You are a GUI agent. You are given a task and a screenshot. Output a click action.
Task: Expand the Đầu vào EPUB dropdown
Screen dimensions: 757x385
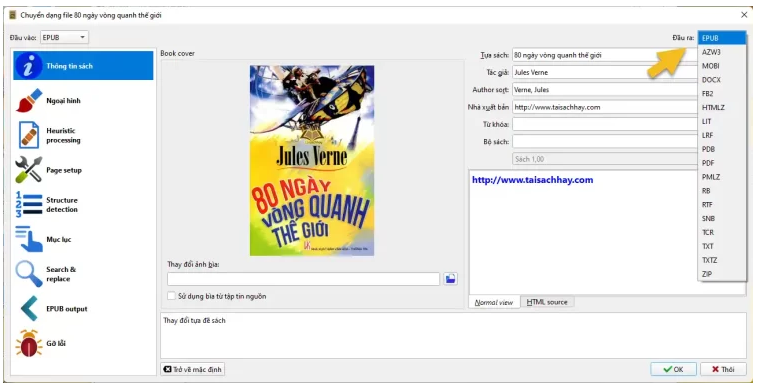(x=64, y=37)
